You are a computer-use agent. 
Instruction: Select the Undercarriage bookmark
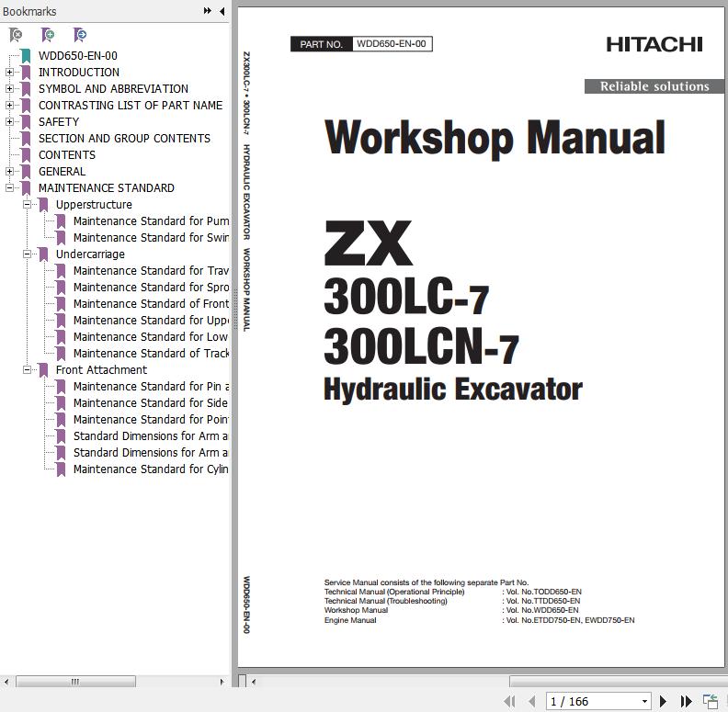click(90, 254)
